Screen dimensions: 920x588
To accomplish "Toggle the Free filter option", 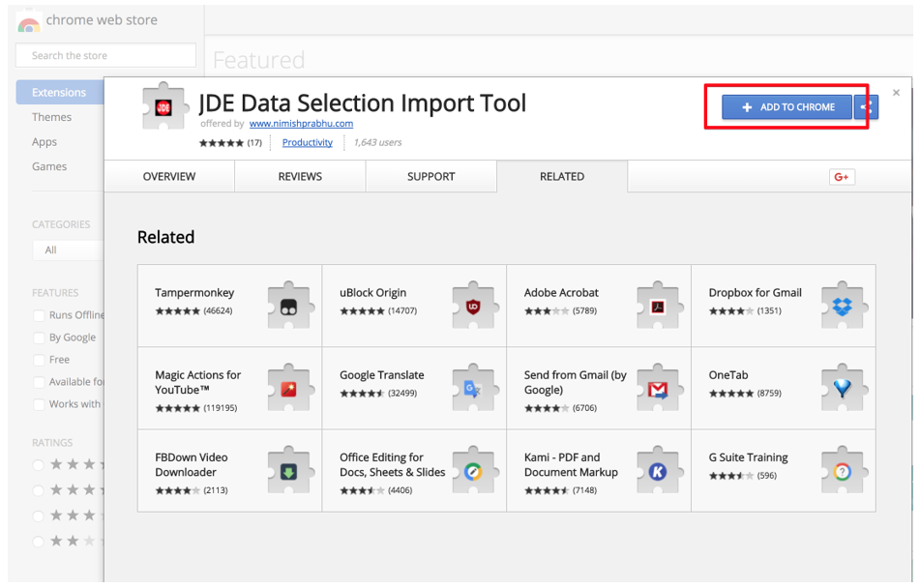I will 39,359.
